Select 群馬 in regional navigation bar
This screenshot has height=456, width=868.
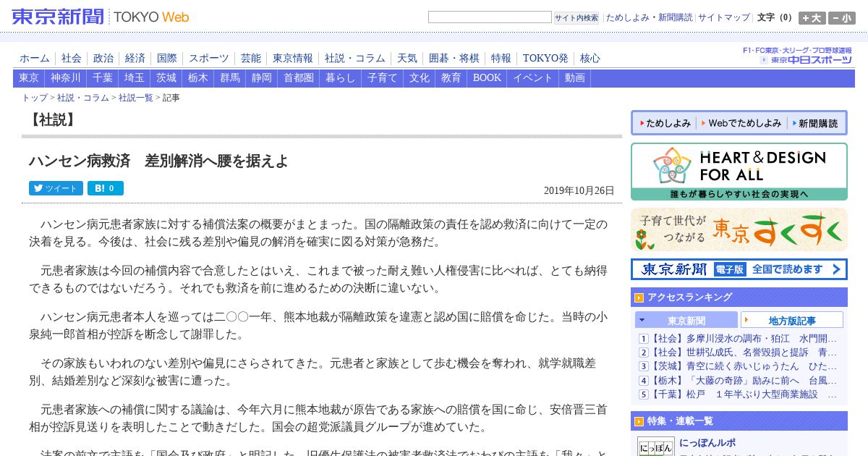tap(230, 78)
